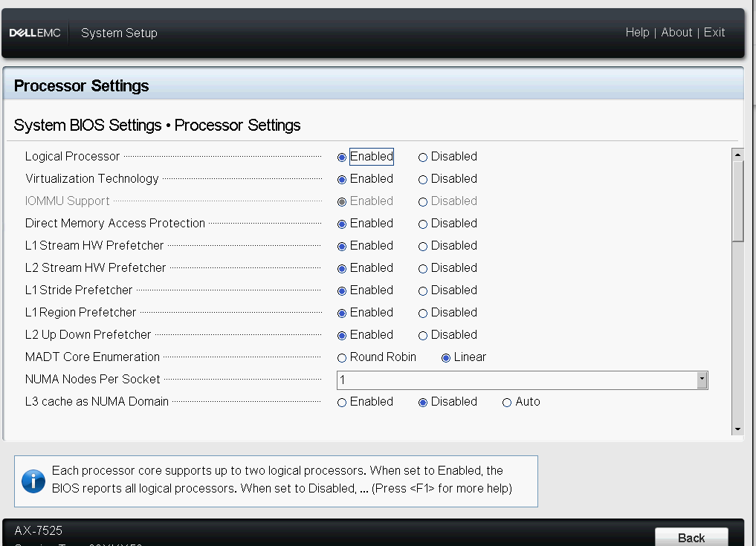This screenshot has height=546, width=756.
Task: Open the Help menu item
Action: pyautogui.click(x=637, y=33)
